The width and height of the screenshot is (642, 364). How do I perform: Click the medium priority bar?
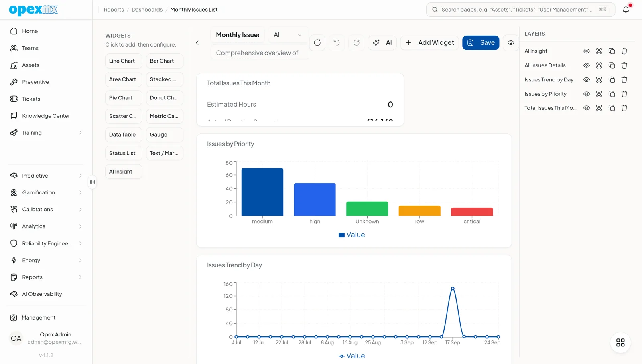(262, 192)
